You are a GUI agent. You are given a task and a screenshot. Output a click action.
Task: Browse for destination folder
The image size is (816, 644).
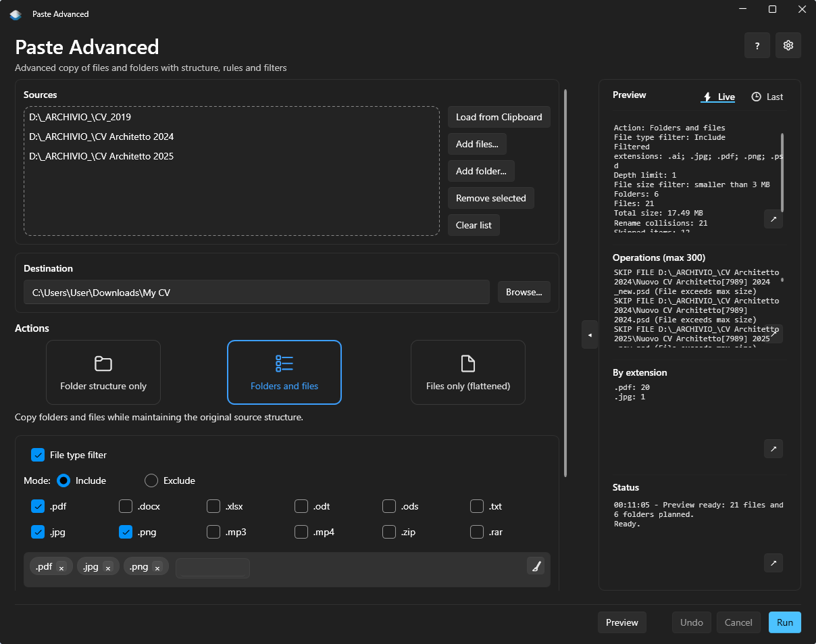pyautogui.click(x=524, y=292)
